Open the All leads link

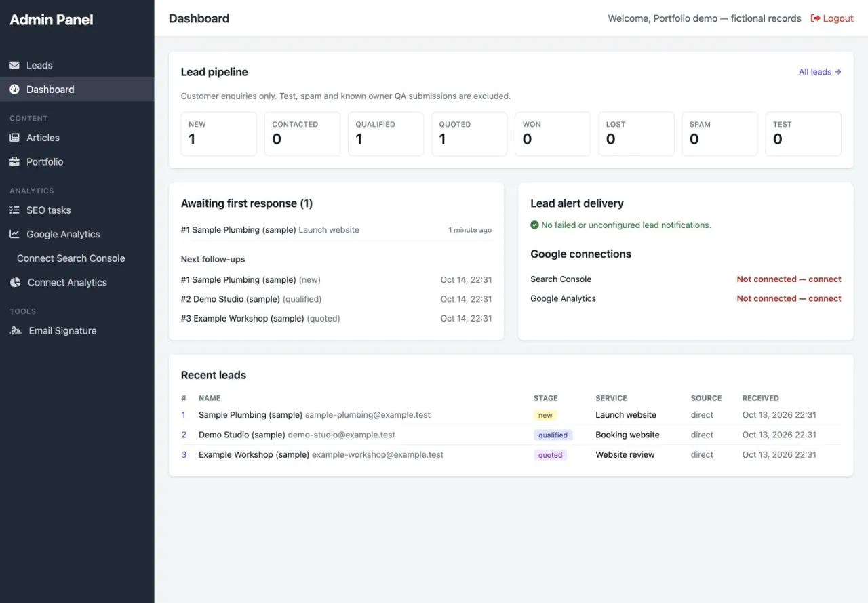click(820, 72)
